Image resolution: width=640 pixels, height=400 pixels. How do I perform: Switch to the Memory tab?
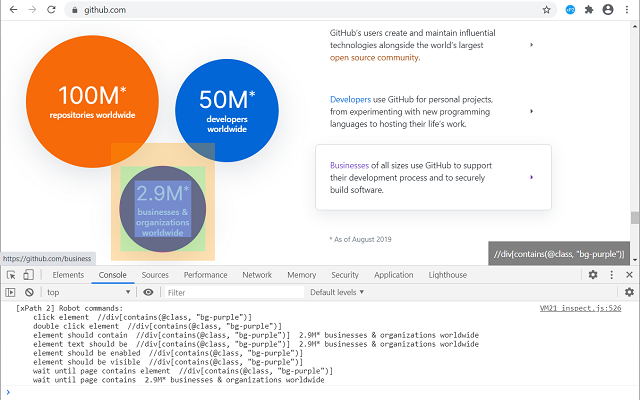(x=302, y=275)
